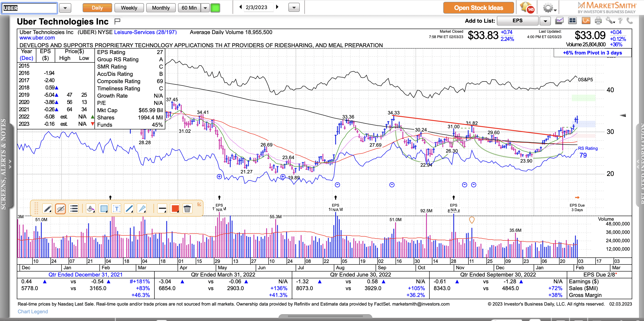Go to next date with right arrow
644x321 pixels.
click(277, 7)
